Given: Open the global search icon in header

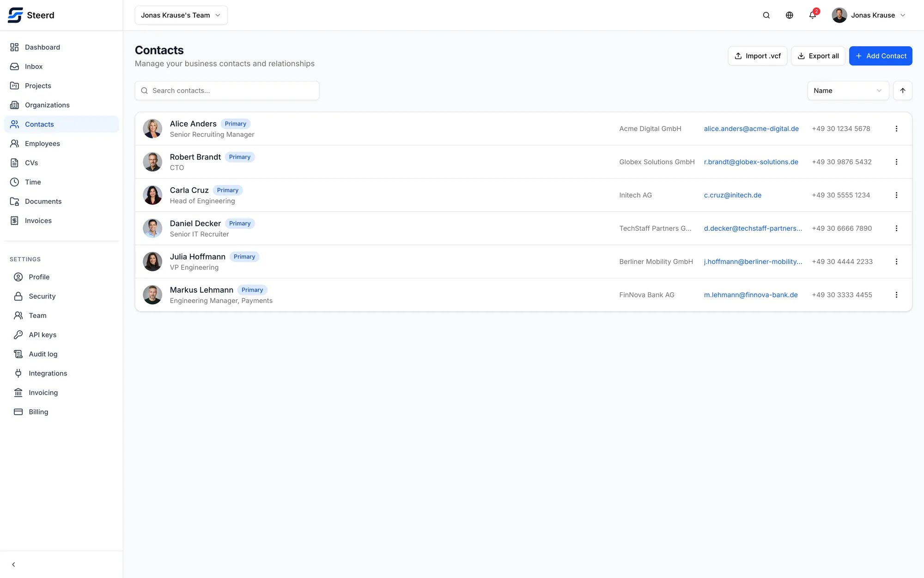Looking at the screenshot, I should (x=766, y=15).
